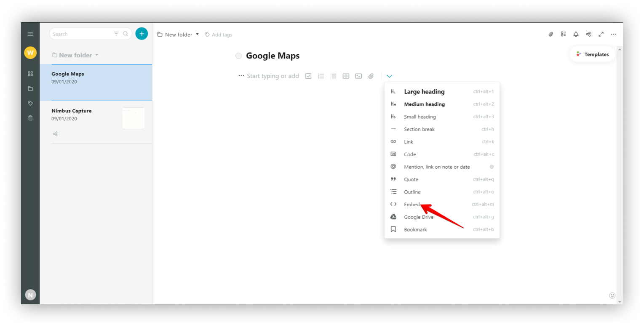
Task: Create a new note with plus button
Action: (142, 34)
